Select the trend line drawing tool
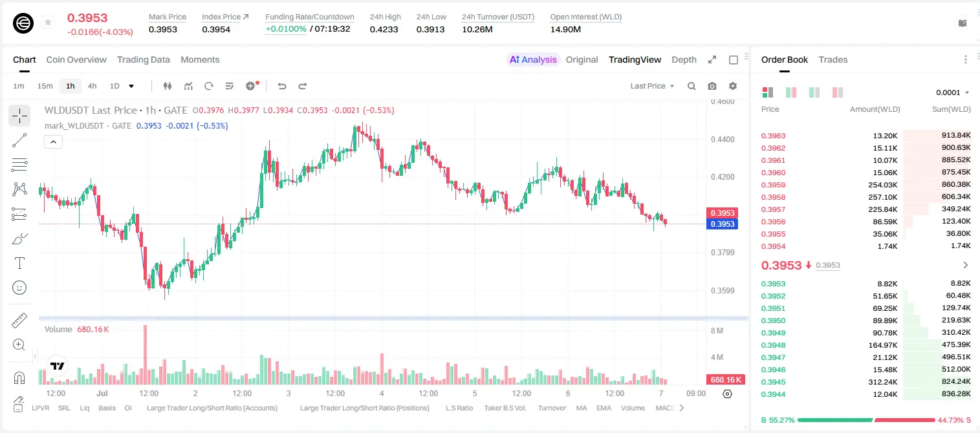980x433 pixels. (x=19, y=140)
